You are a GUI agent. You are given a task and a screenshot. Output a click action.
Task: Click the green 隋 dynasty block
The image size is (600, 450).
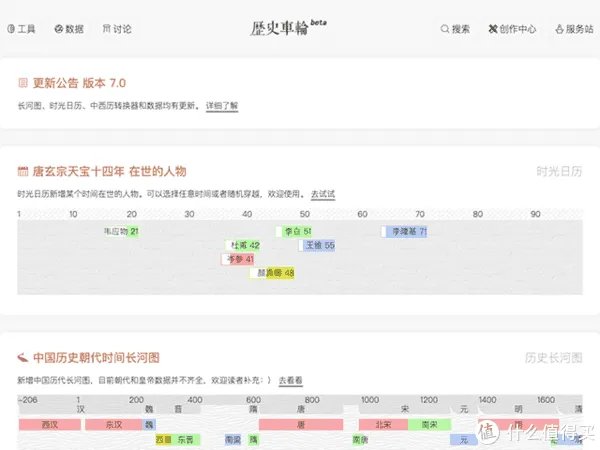253,440
